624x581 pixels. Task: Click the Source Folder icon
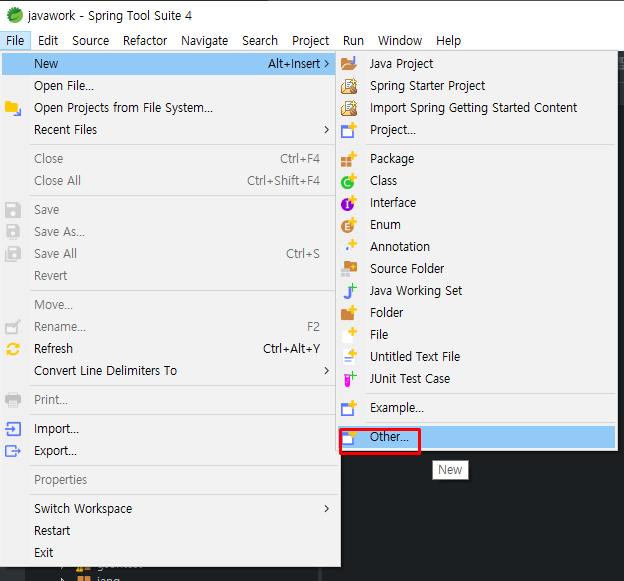[349, 269]
